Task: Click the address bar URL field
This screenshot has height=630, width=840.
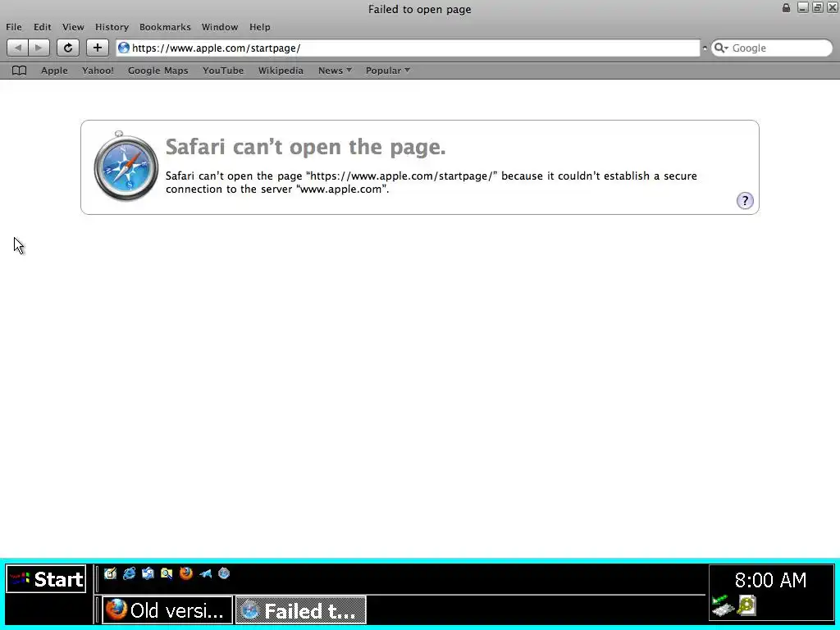Action: pyautogui.click(x=408, y=48)
